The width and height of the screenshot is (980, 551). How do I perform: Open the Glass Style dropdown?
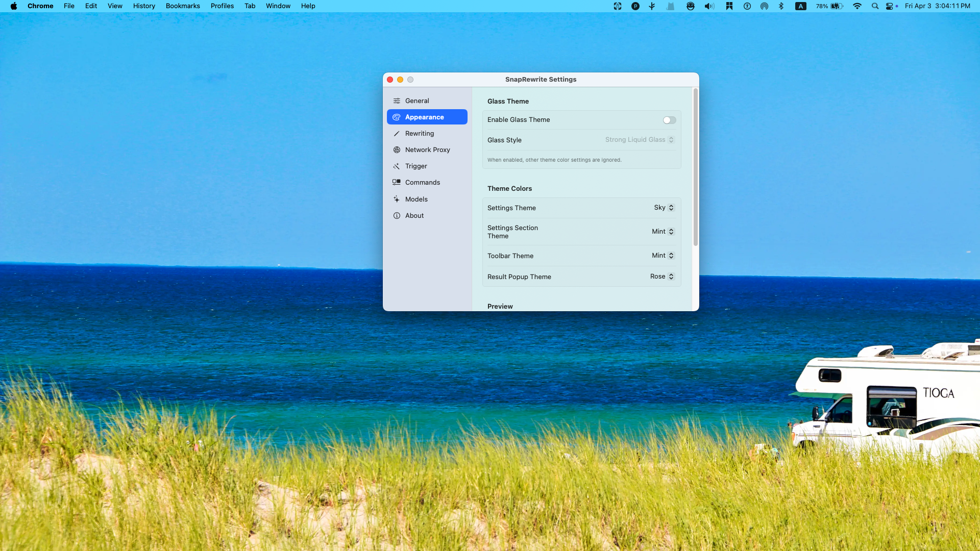point(640,140)
